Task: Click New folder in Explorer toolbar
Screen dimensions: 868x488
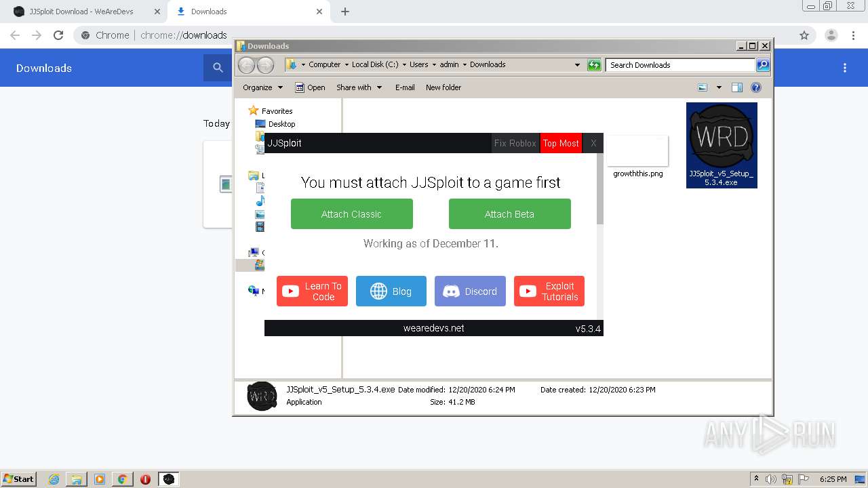Action: tap(443, 87)
